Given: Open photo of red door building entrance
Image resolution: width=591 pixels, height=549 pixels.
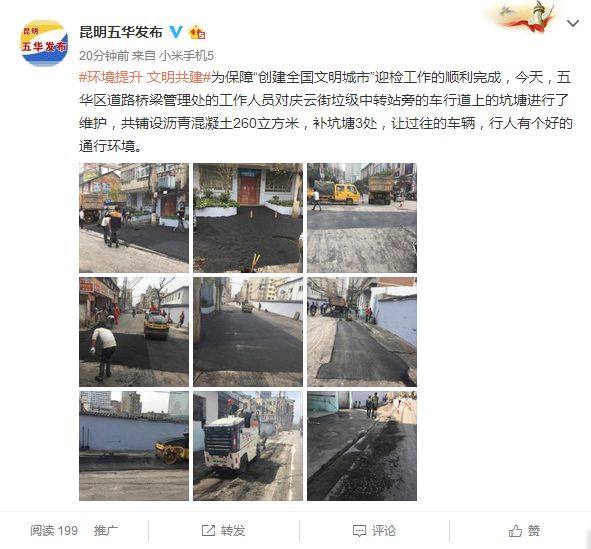Looking at the screenshot, I should (248, 218).
